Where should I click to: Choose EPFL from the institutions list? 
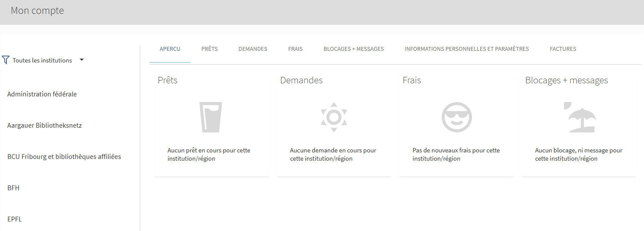[x=14, y=219]
